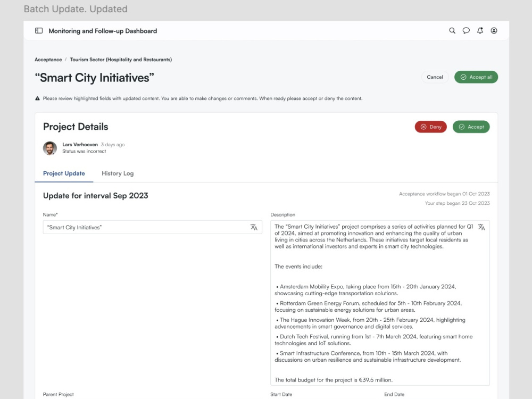Open the chat messages icon

(466, 30)
